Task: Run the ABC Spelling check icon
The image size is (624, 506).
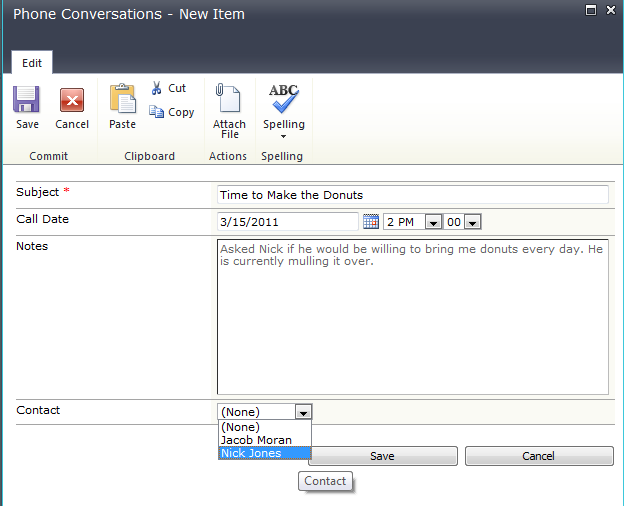Action: click(284, 98)
